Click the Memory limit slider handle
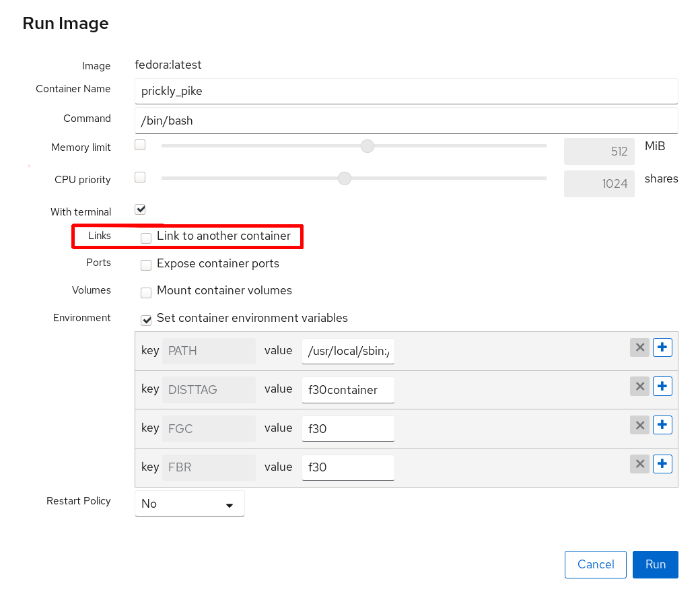Image resolution: width=700 pixels, height=598 pixels. (367, 146)
